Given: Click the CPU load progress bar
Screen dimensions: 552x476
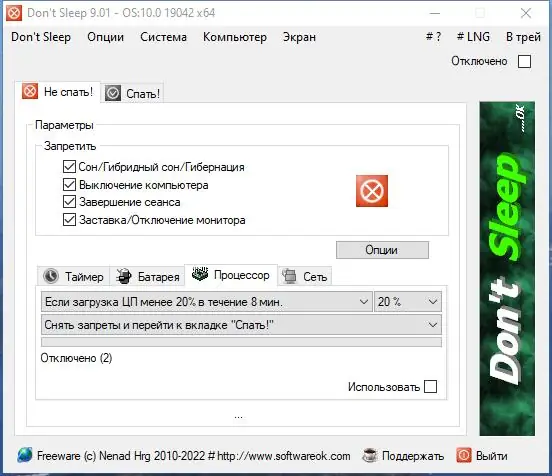Looking at the screenshot, I should click(x=241, y=342).
